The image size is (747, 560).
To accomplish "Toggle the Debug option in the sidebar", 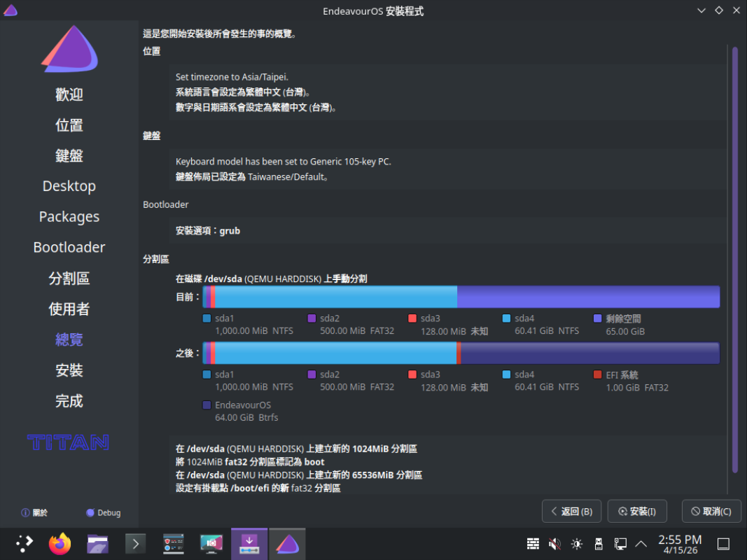I will 103,512.
